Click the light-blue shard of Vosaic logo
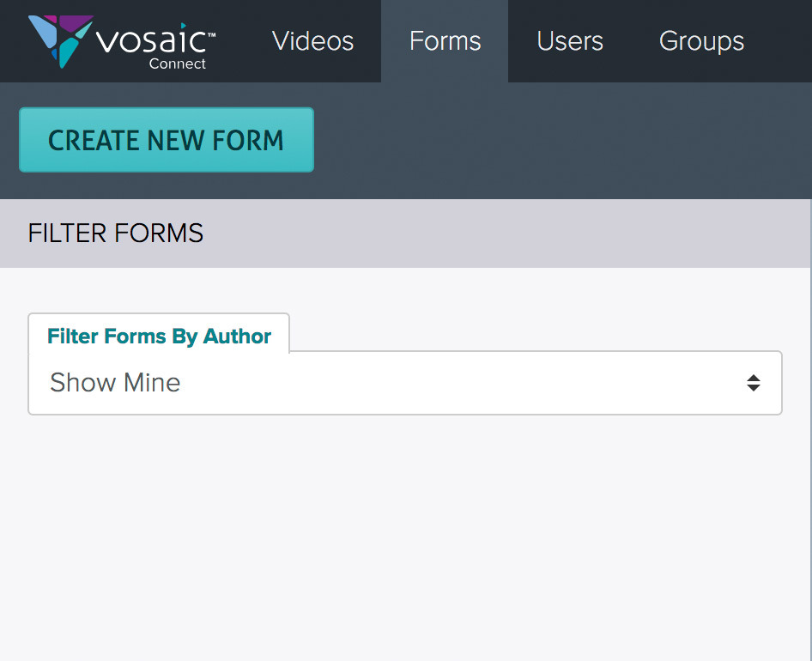 (43, 32)
